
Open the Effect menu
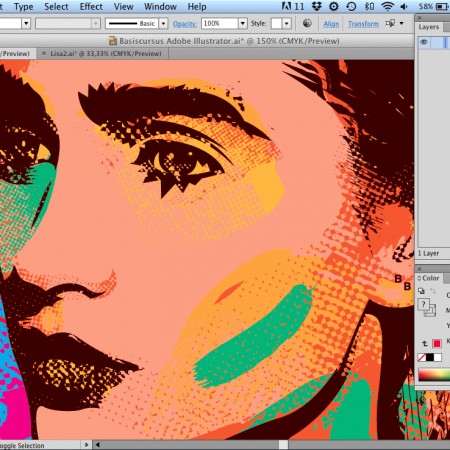tap(91, 7)
